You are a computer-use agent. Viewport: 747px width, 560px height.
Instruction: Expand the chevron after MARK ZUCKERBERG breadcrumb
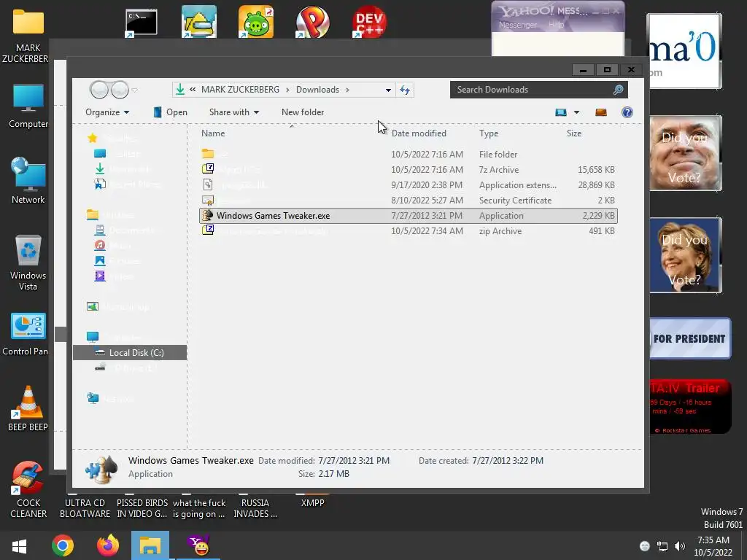(x=287, y=90)
